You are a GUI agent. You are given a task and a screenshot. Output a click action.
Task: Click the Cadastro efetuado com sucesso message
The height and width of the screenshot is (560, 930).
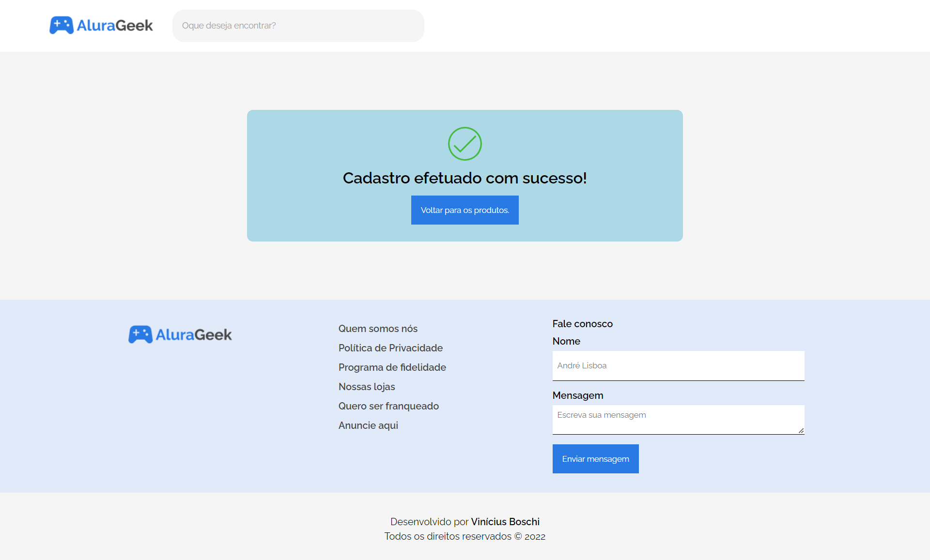pos(465,178)
